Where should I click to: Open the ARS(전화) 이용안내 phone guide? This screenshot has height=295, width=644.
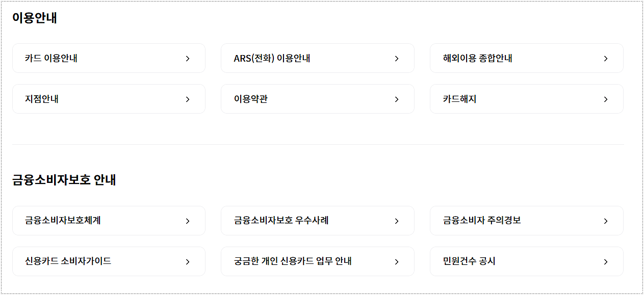[x=318, y=58]
